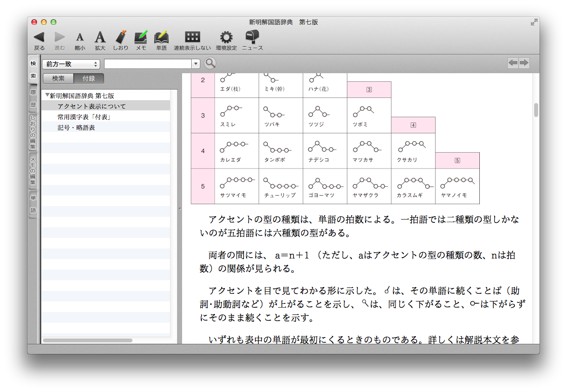Click the magnifying glass search button

(210, 63)
